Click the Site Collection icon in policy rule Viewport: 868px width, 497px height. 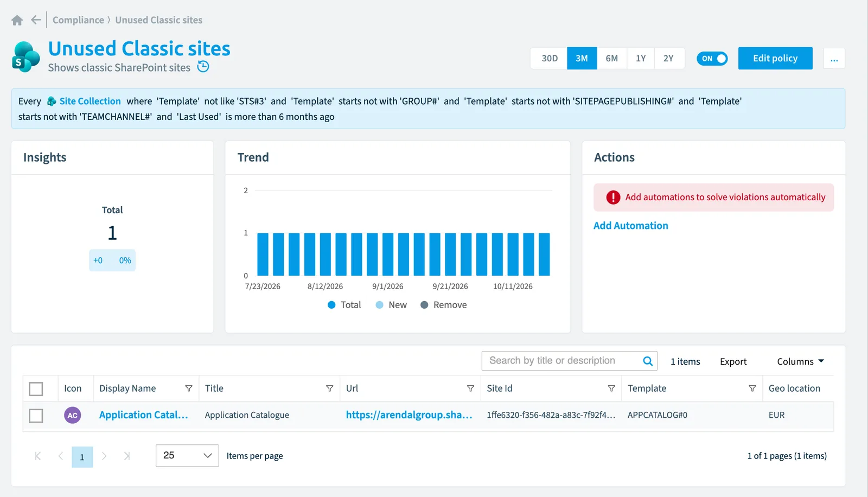click(x=52, y=101)
